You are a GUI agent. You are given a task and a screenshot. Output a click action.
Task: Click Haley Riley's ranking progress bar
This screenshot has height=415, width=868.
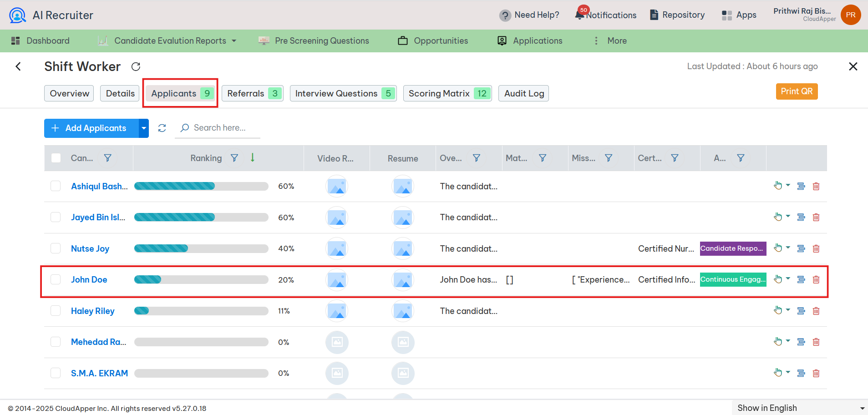201,310
